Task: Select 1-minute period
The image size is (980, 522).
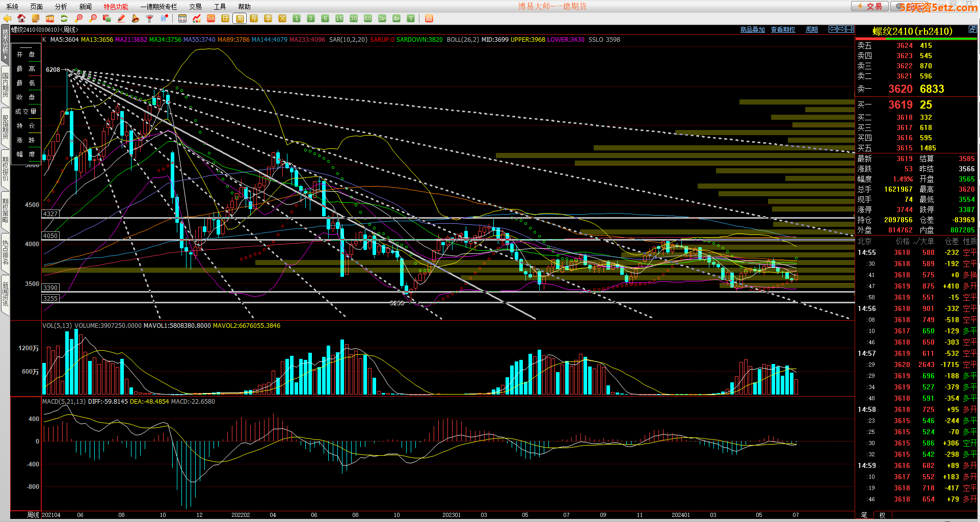Action: [297, 18]
